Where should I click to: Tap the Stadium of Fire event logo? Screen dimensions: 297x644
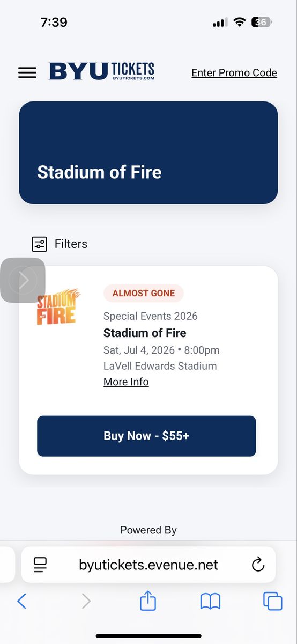[x=58, y=306]
